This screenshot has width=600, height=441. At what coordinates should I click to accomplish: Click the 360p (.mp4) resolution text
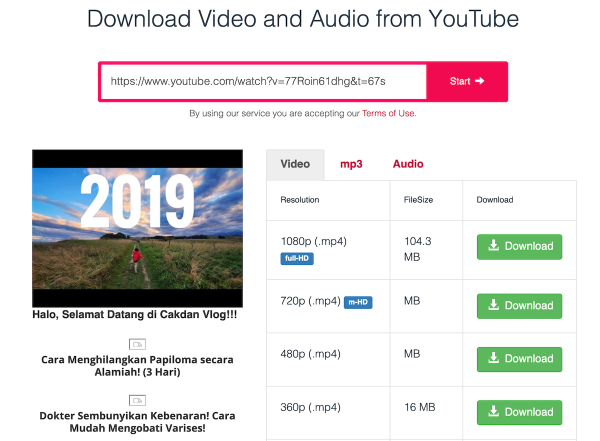pyautogui.click(x=310, y=407)
